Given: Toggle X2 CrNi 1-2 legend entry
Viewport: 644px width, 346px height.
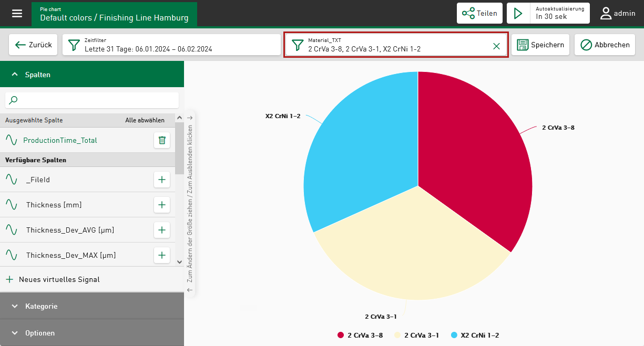Looking at the screenshot, I should coord(475,335).
